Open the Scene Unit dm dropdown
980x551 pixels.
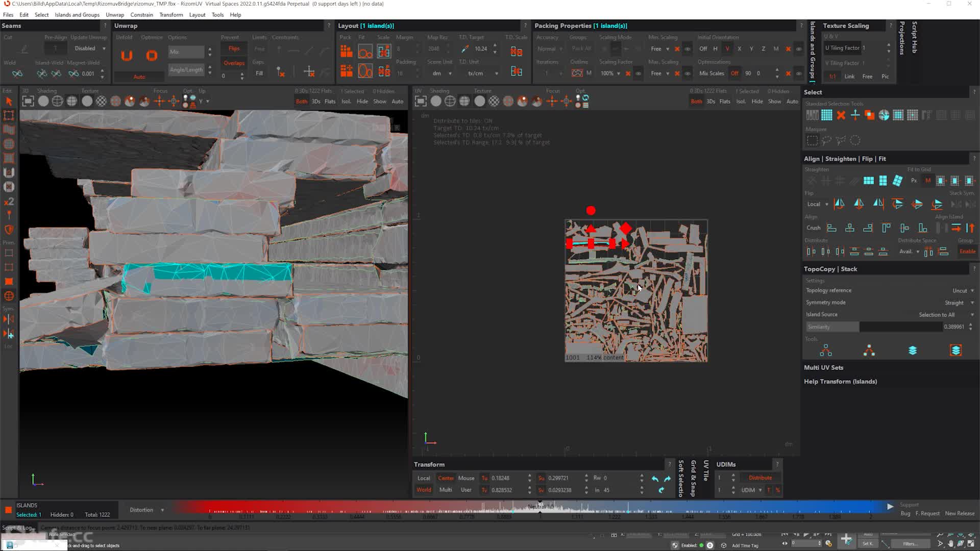point(443,73)
